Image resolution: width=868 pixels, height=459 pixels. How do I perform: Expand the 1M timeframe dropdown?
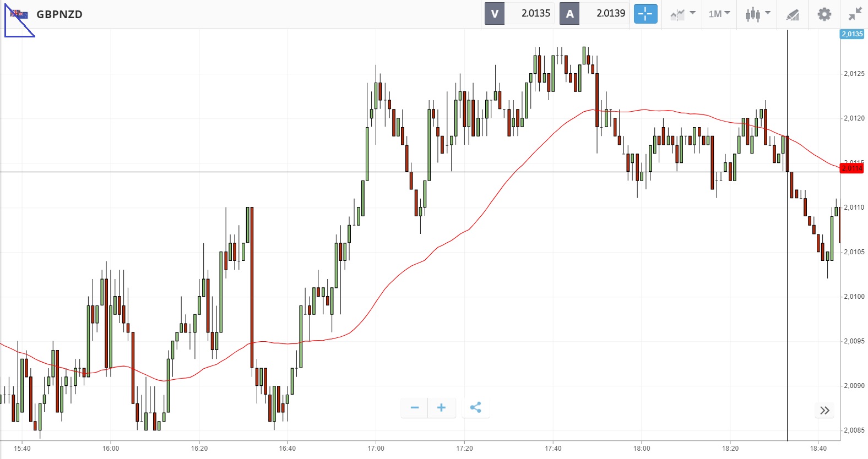719,14
